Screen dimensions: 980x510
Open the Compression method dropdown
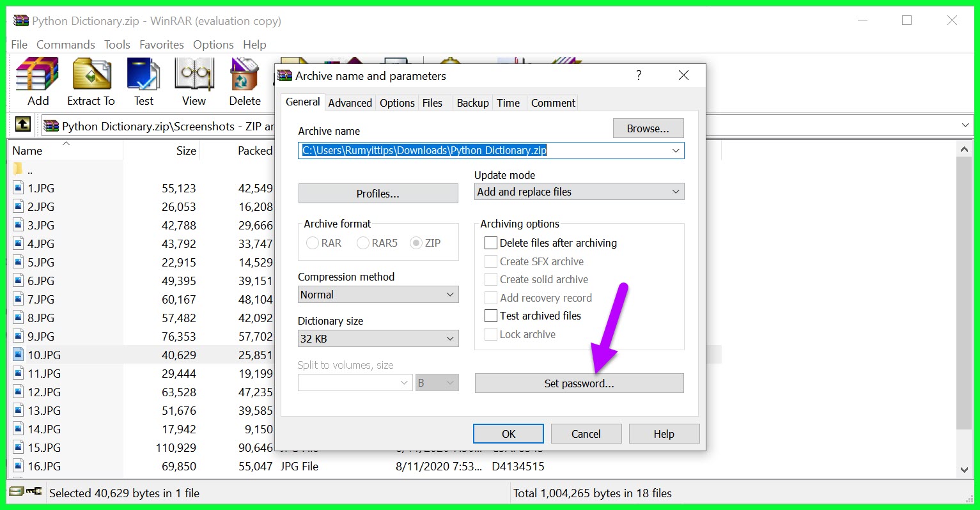(378, 295)
